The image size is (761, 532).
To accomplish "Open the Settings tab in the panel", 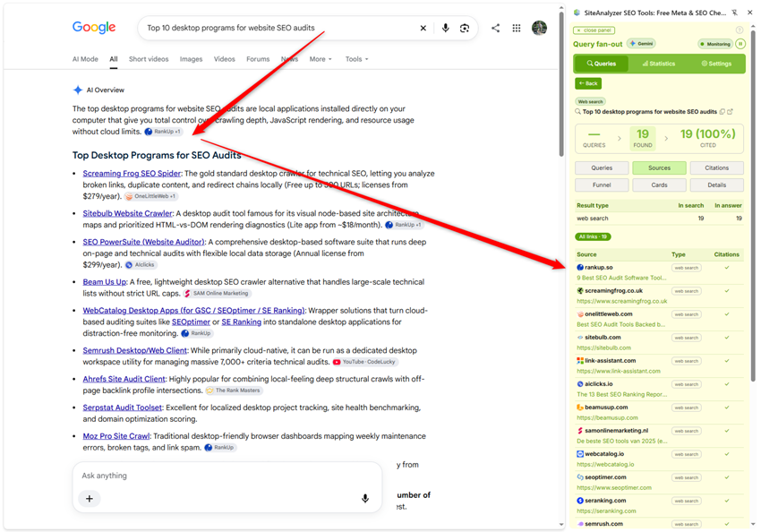I will tap(716, 64).
